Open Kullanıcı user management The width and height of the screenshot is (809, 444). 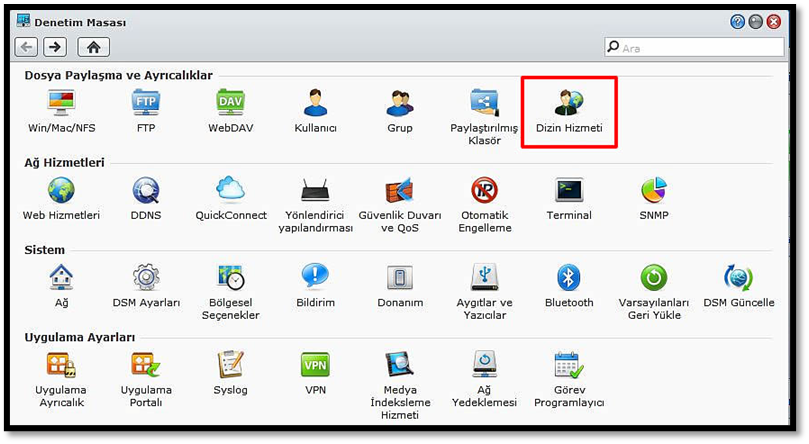click(315, 104)
